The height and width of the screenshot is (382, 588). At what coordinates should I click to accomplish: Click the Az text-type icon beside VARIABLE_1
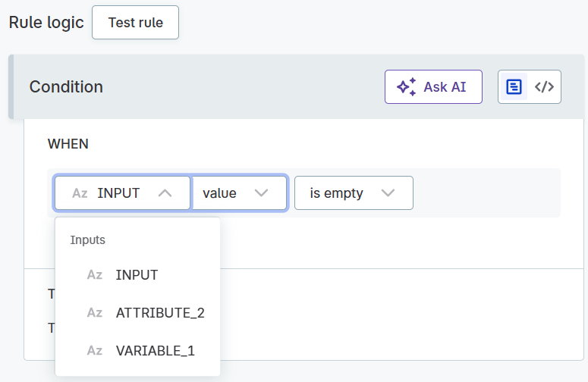(x=95, y=351)
